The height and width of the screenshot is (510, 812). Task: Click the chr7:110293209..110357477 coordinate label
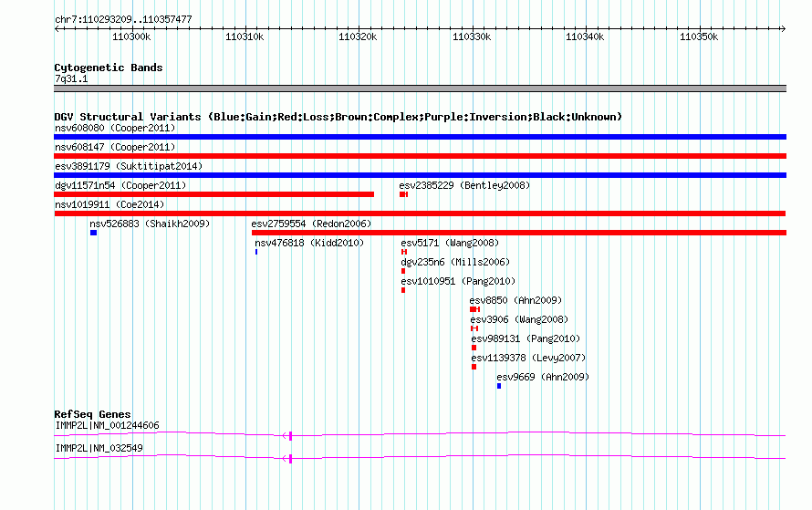[x=123, y=20]
